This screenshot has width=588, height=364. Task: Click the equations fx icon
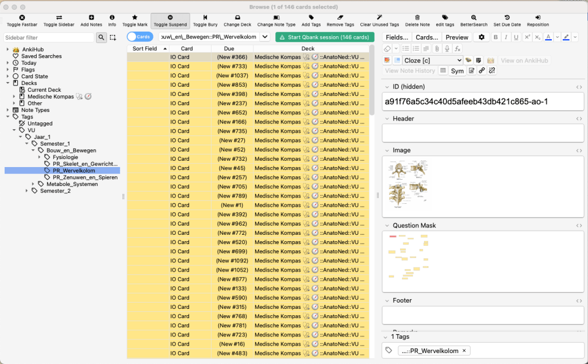[457, 49]
